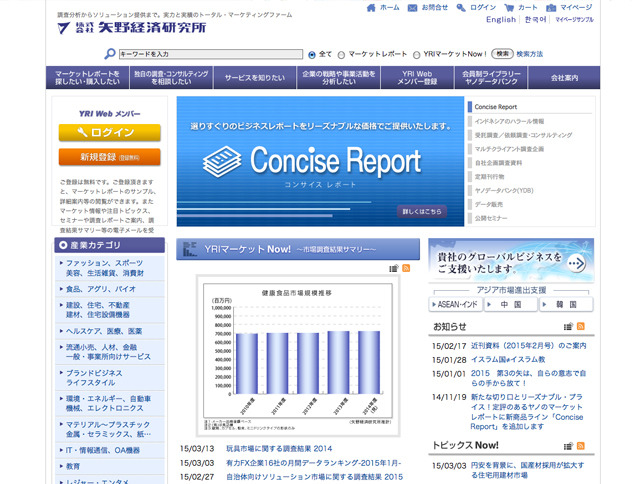The image size is (640, 484).
Task: Open 自治体向けソリューション市場 2015 link
Action: 314,477
